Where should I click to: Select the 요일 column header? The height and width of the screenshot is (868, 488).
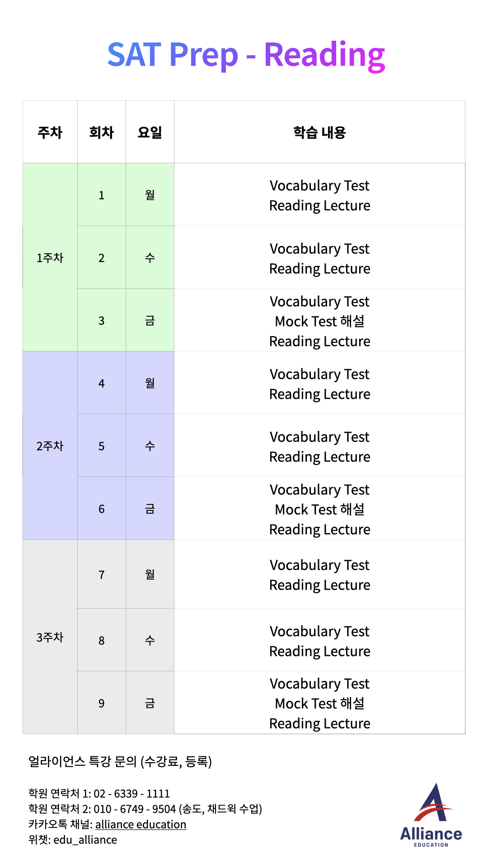(x=150, y=132)
